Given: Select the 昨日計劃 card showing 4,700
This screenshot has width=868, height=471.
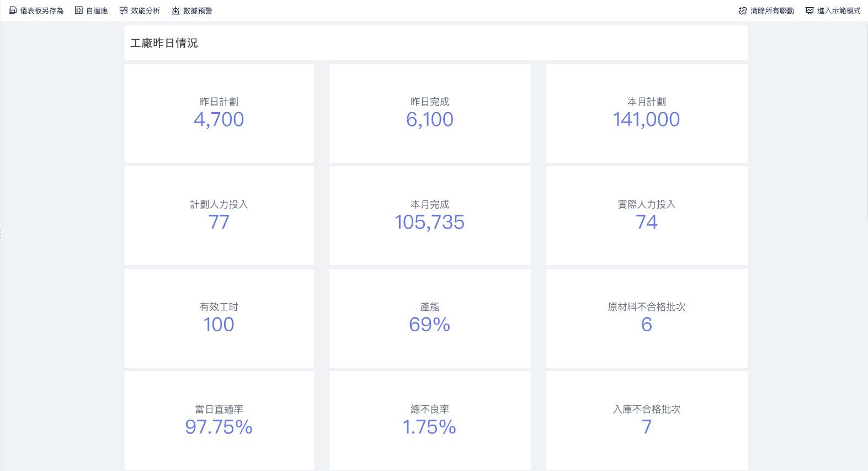Looking at the screenshot, I should click(x=219, y=113).
